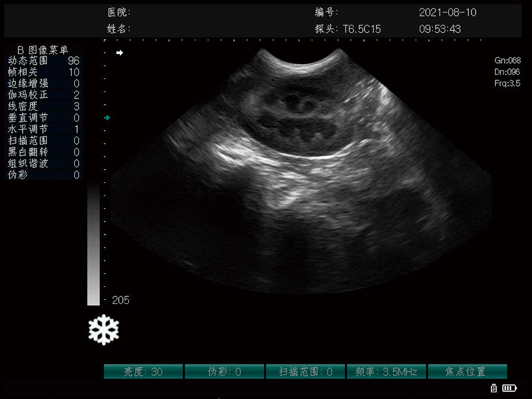Click the Frq:3.5 frequency readout

coord(507,83)
